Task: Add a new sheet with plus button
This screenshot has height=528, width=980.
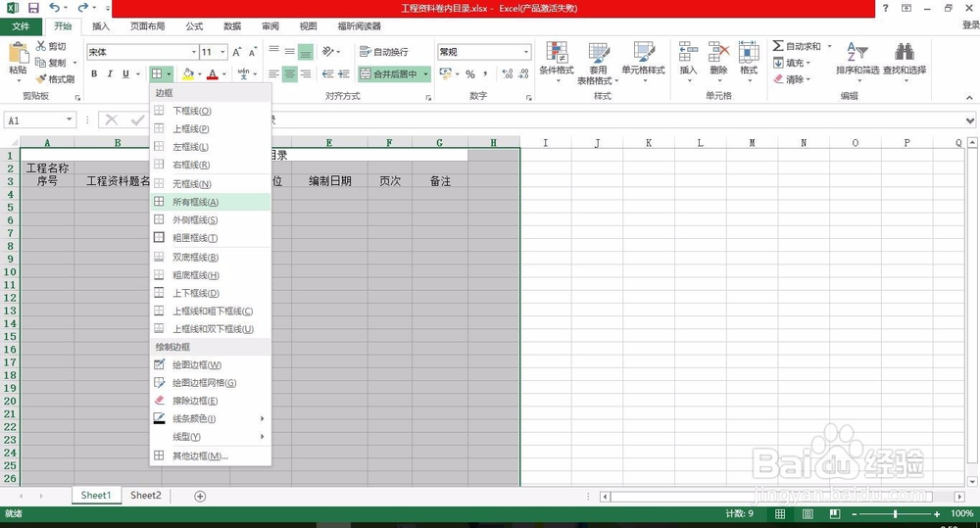Action: coord(200,496)
